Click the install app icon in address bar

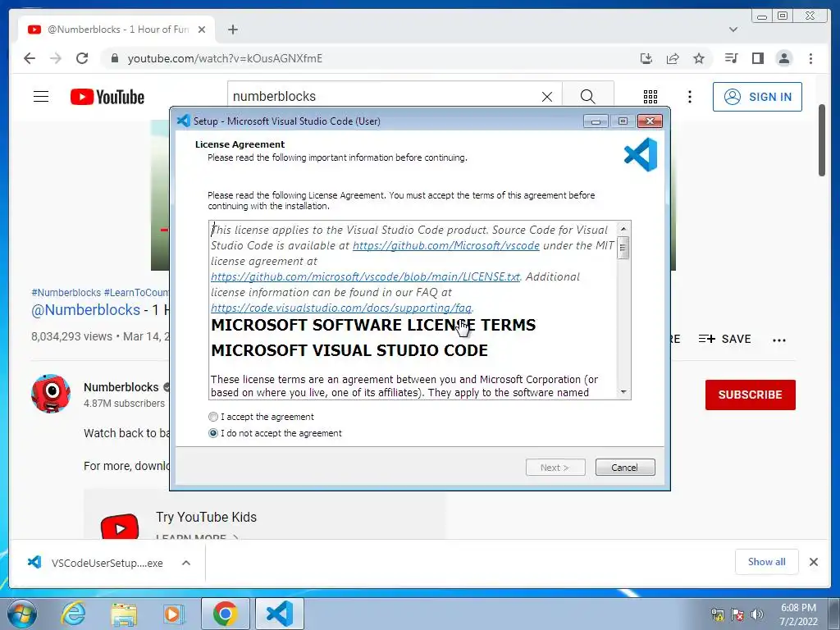pyautogui.click(x=646, y=58)
